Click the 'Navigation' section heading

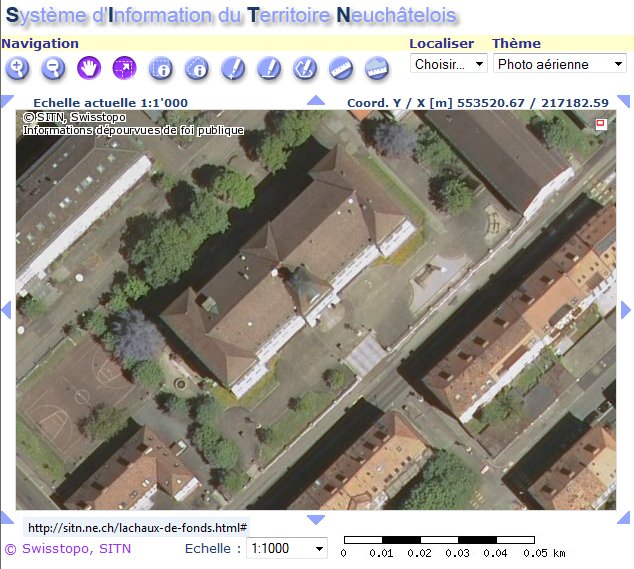(40, 43)
